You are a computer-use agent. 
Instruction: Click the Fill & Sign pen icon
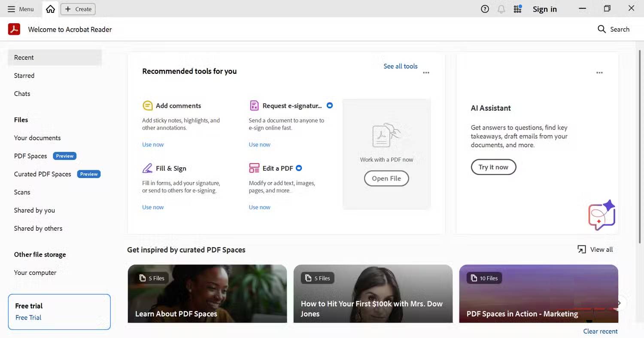coord(147,168)
